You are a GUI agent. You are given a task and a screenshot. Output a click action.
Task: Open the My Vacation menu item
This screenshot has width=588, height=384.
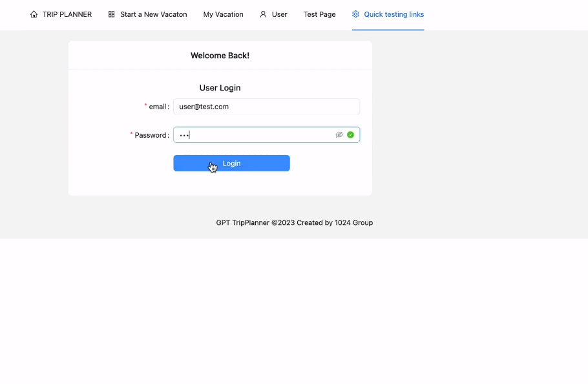[x=223, y=14]
